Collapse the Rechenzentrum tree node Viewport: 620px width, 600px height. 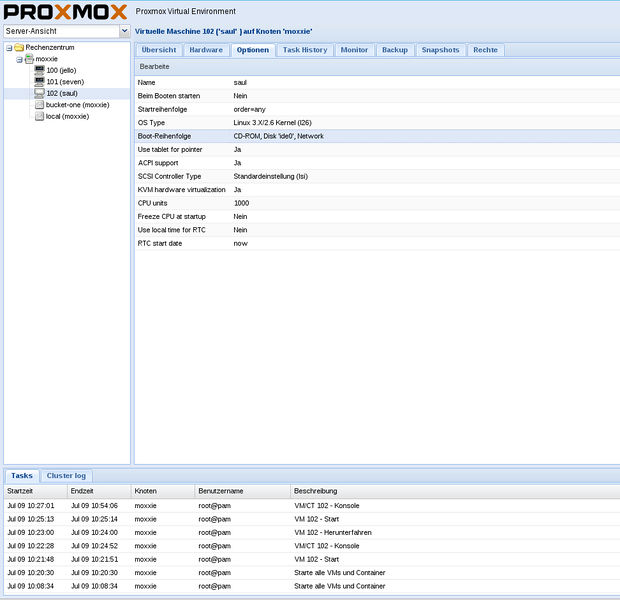point(8,47)
